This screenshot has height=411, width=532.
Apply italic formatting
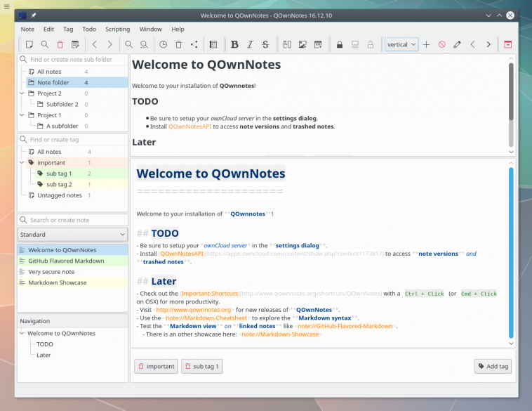tap(250, 44)
